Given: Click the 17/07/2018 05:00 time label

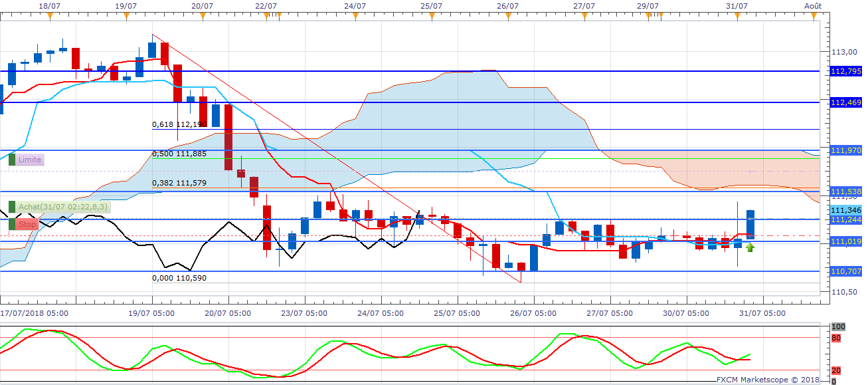Looking at the screenshot, I should click(33, 312).
